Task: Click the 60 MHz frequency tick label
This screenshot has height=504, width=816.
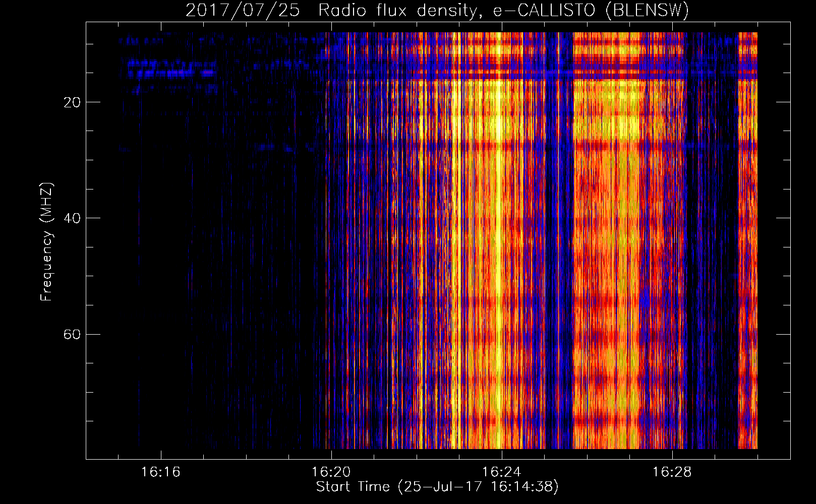Action: click(x=72, y=334)
